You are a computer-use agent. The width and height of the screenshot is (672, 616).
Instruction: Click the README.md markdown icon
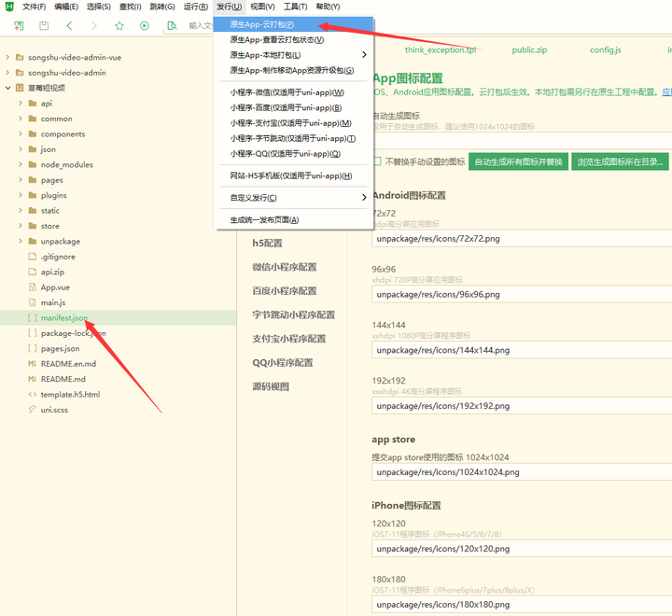[x=32, y=379]
